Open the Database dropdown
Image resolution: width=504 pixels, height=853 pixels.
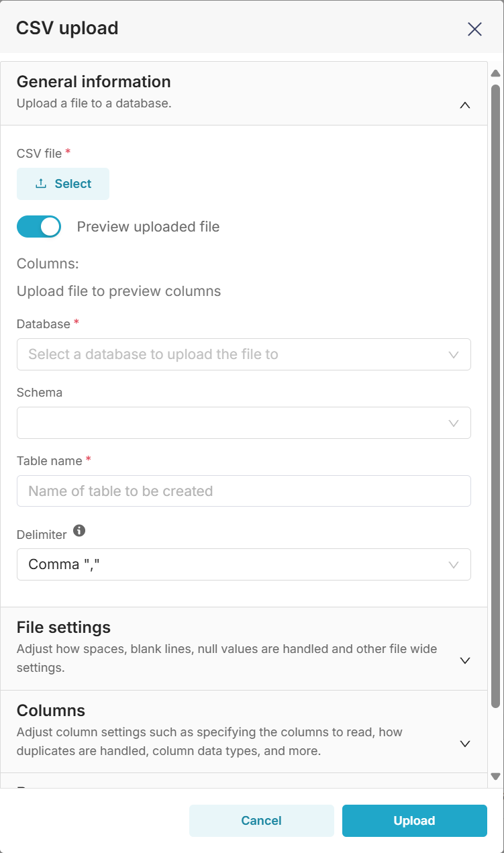coord(244,354)
